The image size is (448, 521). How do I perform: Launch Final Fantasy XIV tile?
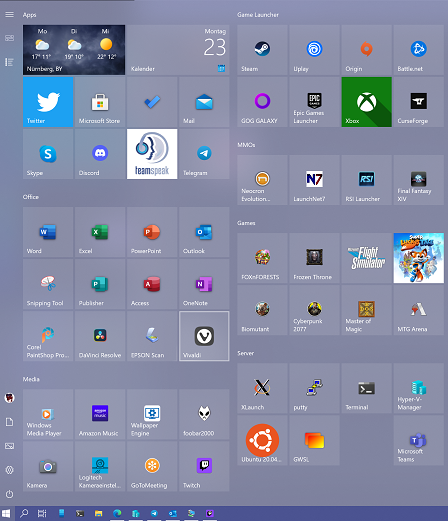[418, 180]
